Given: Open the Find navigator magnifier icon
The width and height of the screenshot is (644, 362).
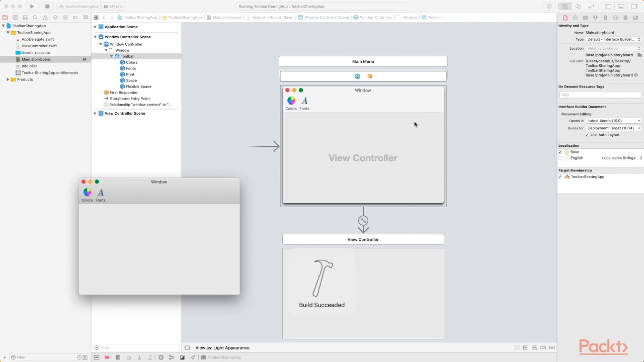Looking at the screenshot, I should [x=35, y=18].
